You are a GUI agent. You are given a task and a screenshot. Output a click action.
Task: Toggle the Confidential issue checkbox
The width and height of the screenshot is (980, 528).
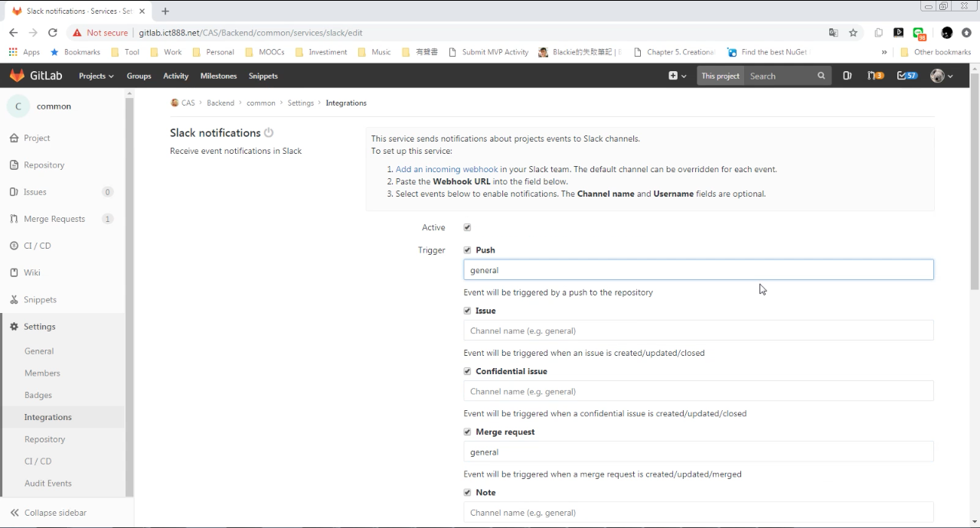click(x=467, y=371)
